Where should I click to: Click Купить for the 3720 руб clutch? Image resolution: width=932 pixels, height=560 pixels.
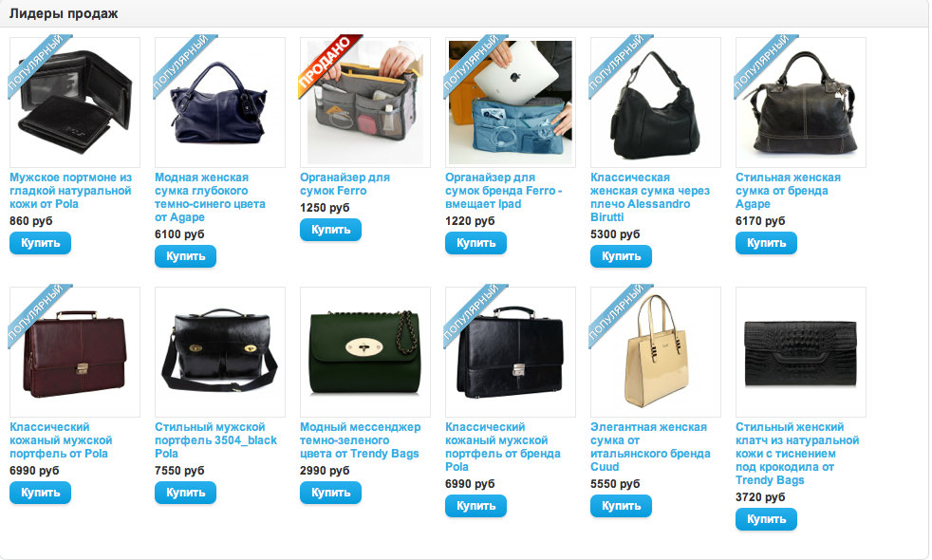[766, 519]
